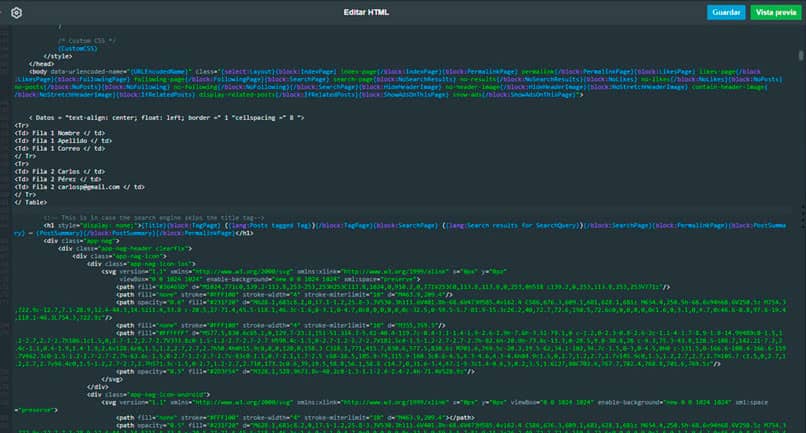Click the line 'Fila 1 Apellido'

63,141
